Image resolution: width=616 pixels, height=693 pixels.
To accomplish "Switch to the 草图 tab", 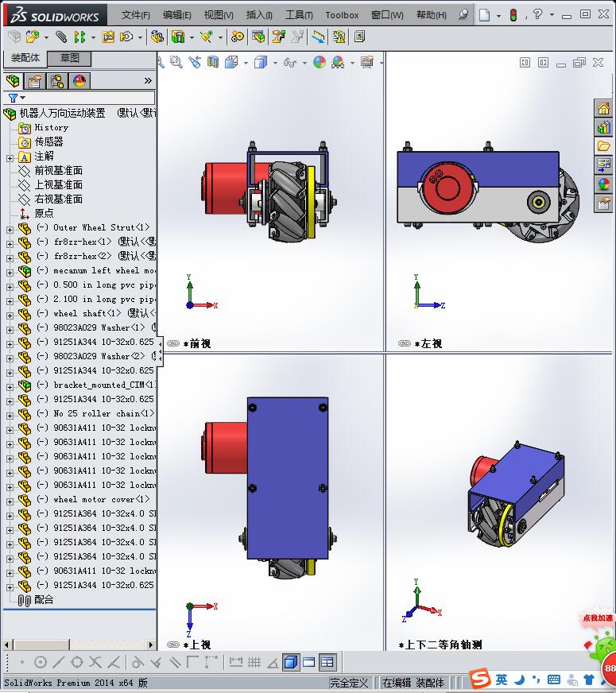I will pyautogui.click(x=69, y=58).
